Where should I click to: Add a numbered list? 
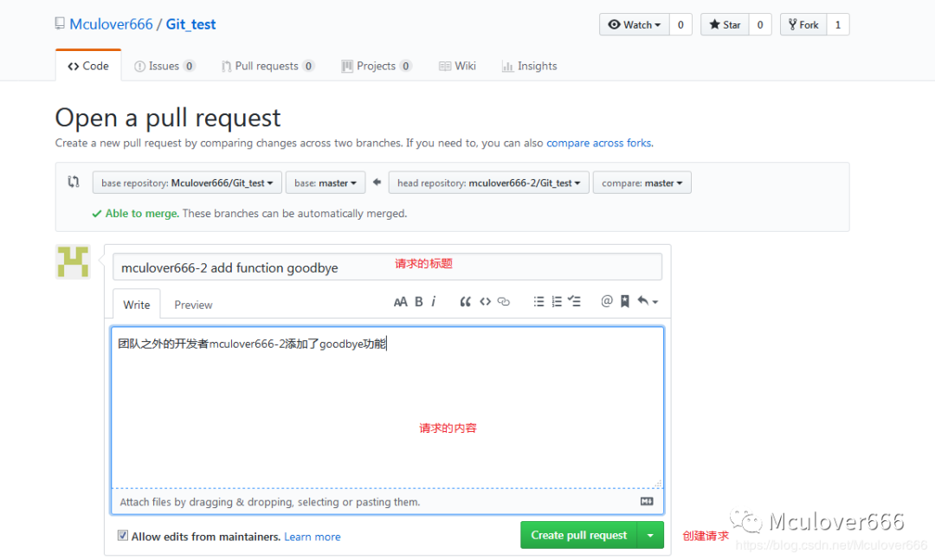(557, 302)
